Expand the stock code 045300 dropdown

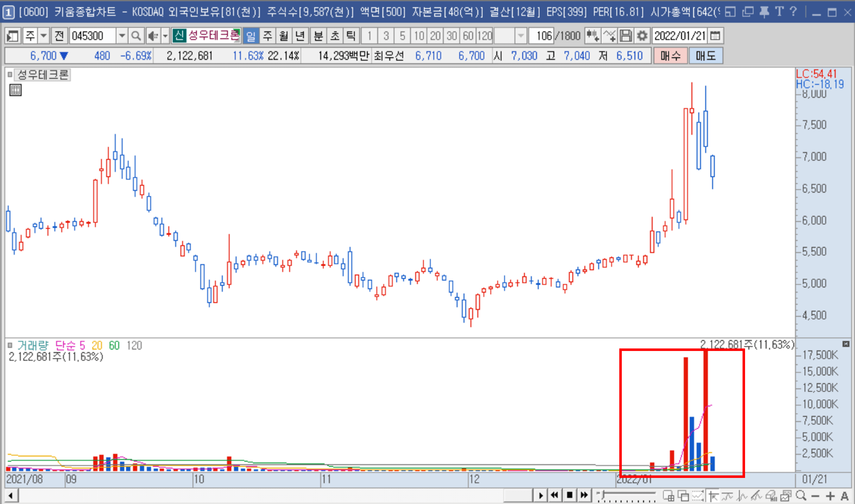pyautogui.click(x=122, y=36)
